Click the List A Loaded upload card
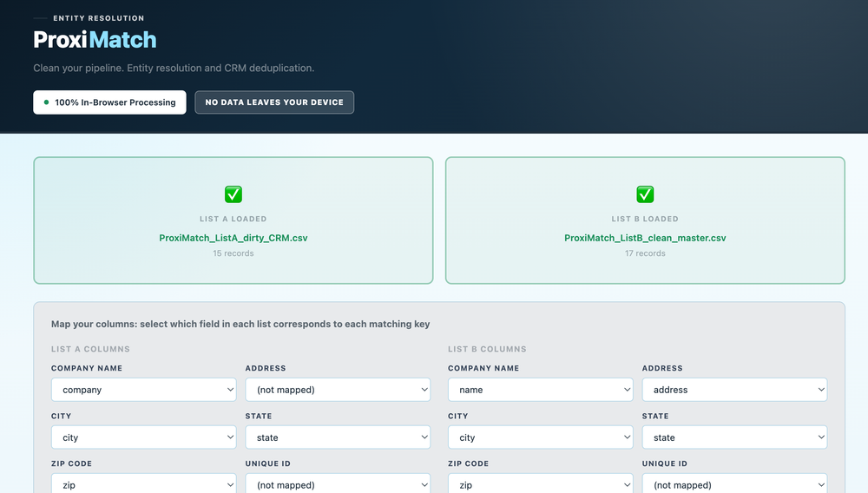The height and width of the screenshot is (493, 868). click(233, 220)
